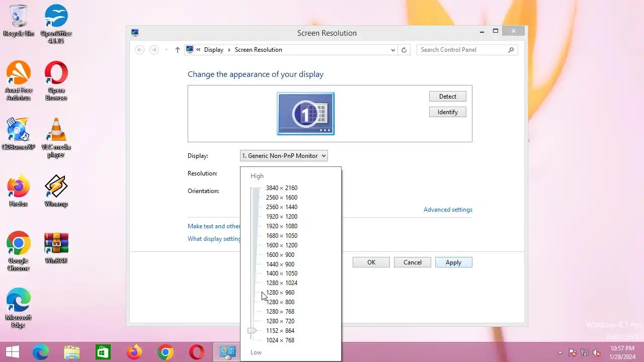
Task: Click the muted volume tray icon
Action: 597,352
